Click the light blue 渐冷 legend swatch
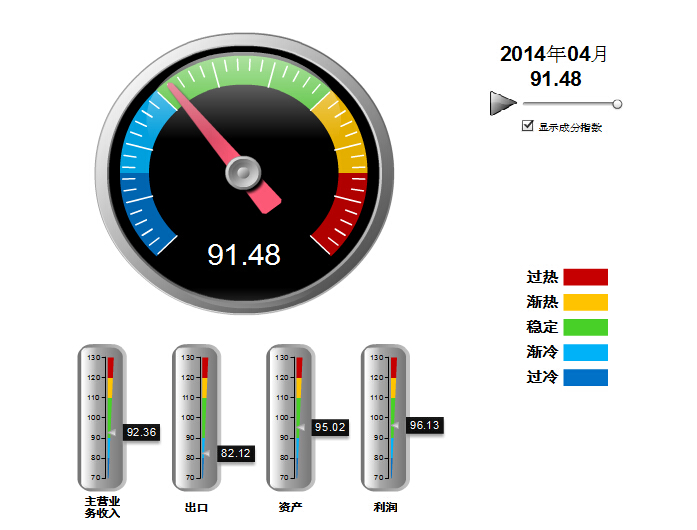The height and width of the screenshot is (530, 697). (x=585, y=352)
